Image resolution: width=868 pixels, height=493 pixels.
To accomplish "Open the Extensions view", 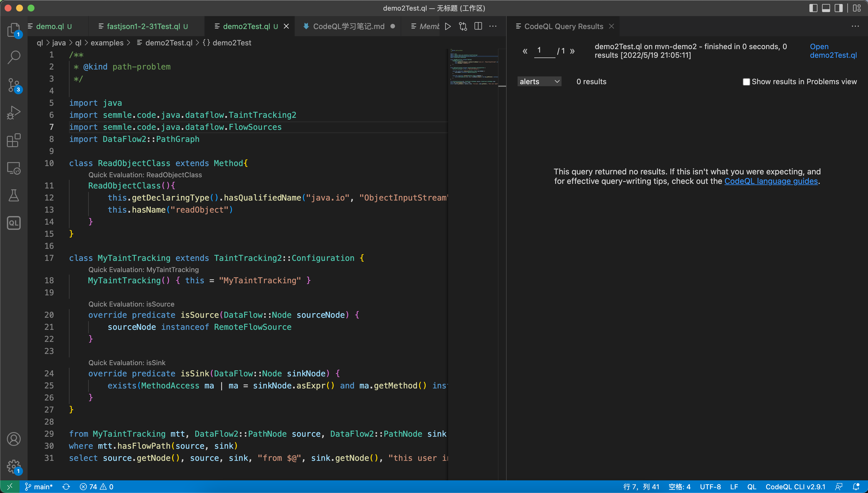I will point(14,140).
